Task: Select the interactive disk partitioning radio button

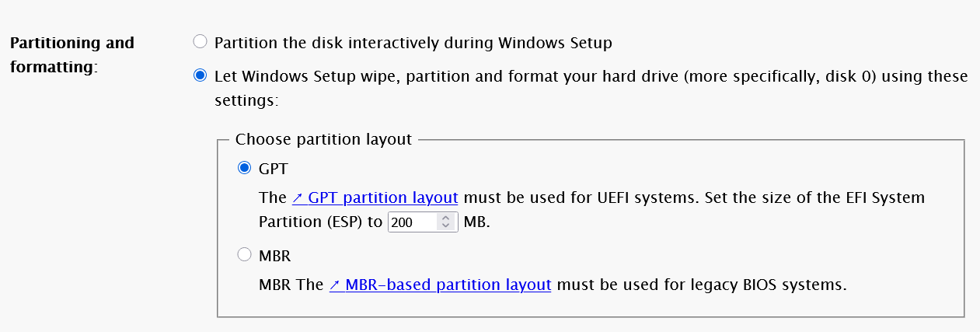Action: [200, 42]
